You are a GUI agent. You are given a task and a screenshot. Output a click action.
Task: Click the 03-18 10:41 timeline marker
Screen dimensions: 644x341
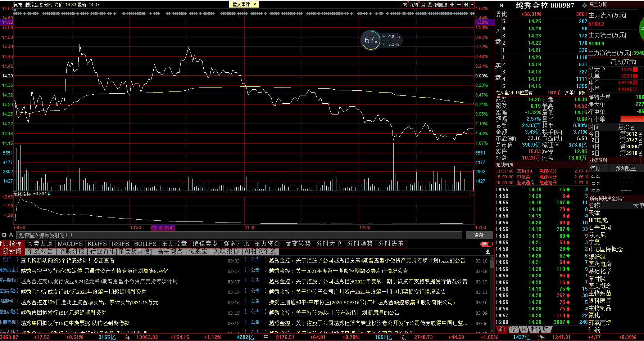[163, 228]
